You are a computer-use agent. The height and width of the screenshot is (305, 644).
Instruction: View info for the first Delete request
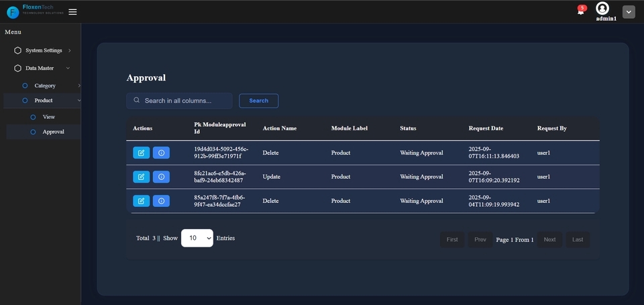(x=161, y=152)
